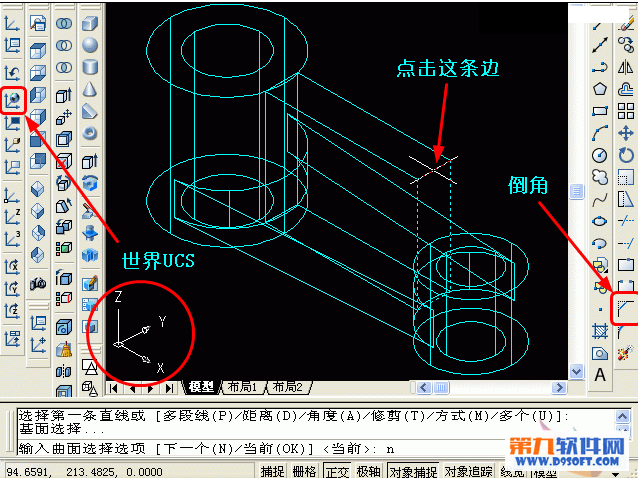The width and height of the screenshot is (638, 478).
Task: Select the Z Axis Vector UCS tool
Action: coord(12,216)
